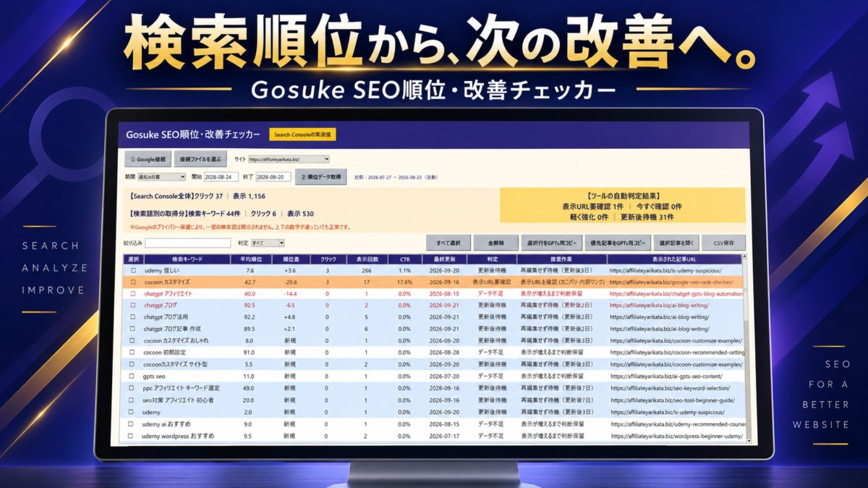The width and height of the screenshot is (868, 488).
Task: Open the 判定 filter dropdown
Action: 268,243
